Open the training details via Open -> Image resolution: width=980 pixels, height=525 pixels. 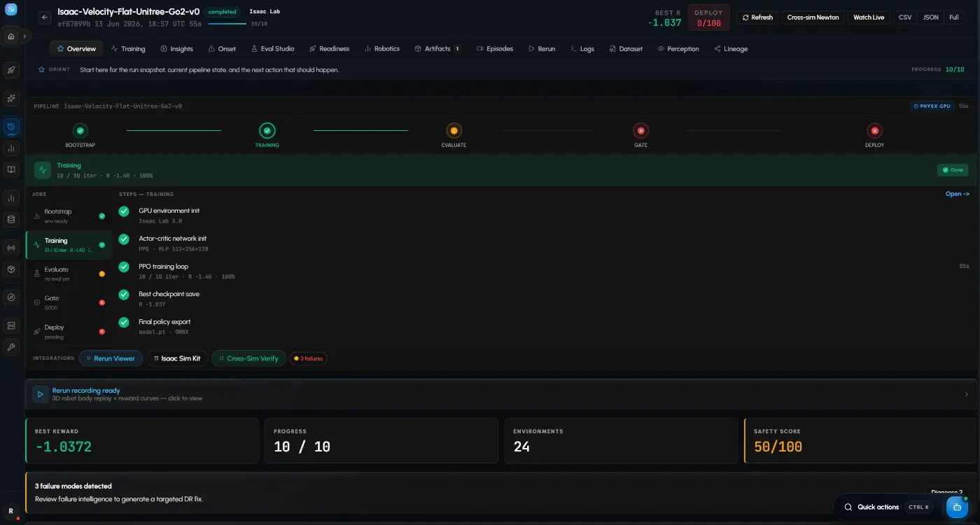pos(957,194)
